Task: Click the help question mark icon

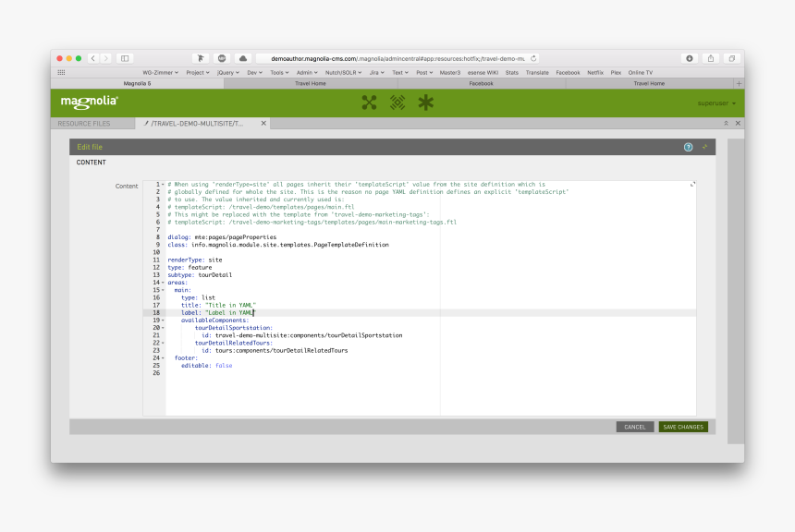Action: 688,147
